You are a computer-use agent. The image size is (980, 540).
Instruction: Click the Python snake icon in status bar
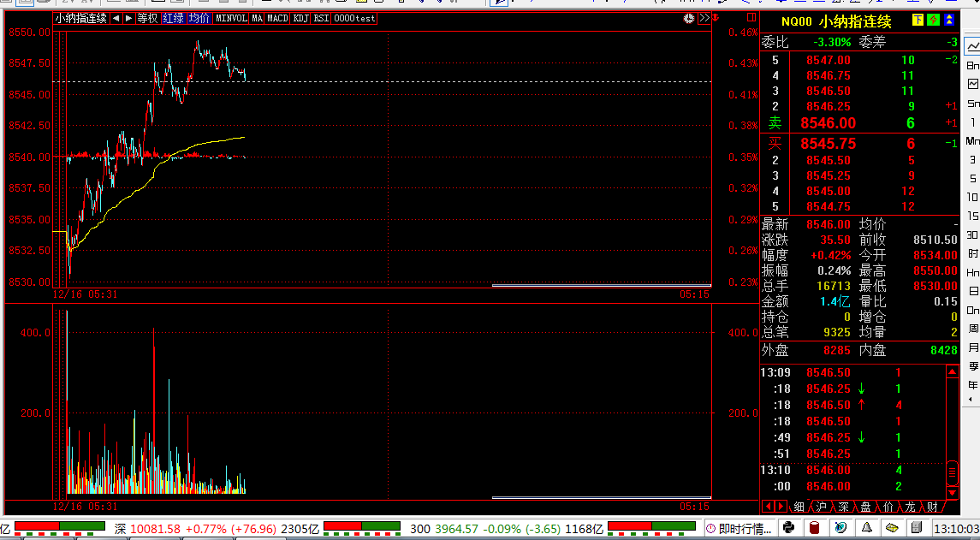(789, 528)
